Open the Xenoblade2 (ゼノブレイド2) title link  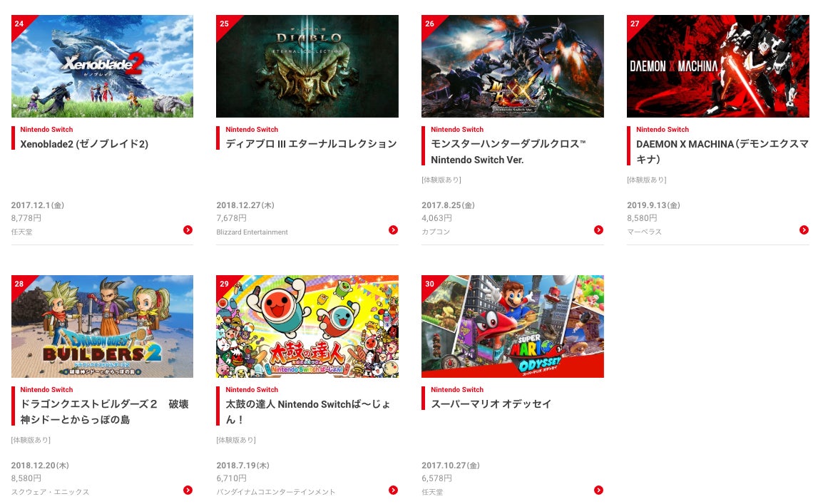click(84, 144)
